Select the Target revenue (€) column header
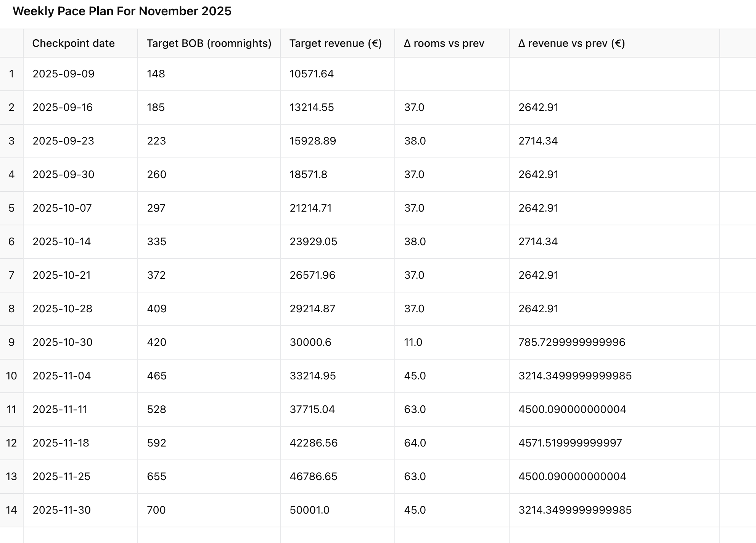The image size is (756, 543). point(335,43)
